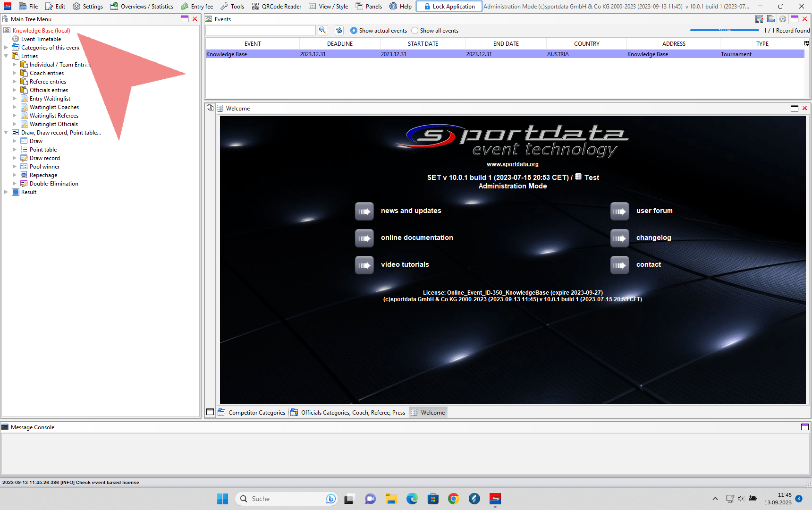This screenshot has height=510, width=812.
Task: Select the Show actual events radio button
Action: [x=354, y=31]
